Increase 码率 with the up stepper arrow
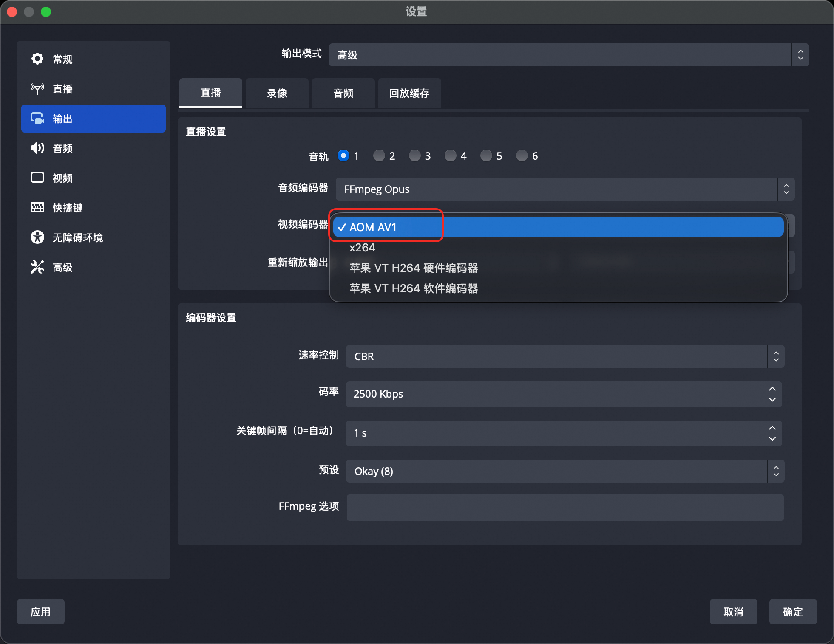Screen dimensions: 834x644 click(x=772, y=389)
